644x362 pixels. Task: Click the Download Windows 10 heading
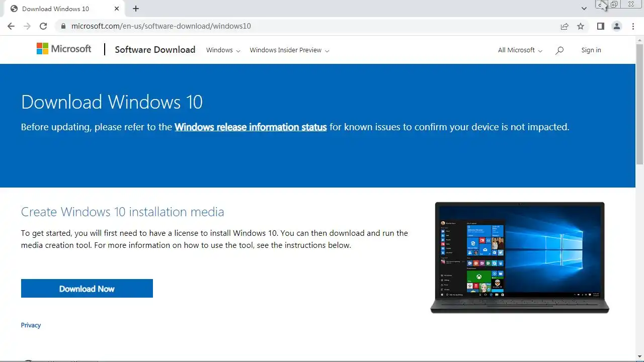(112, 102)
